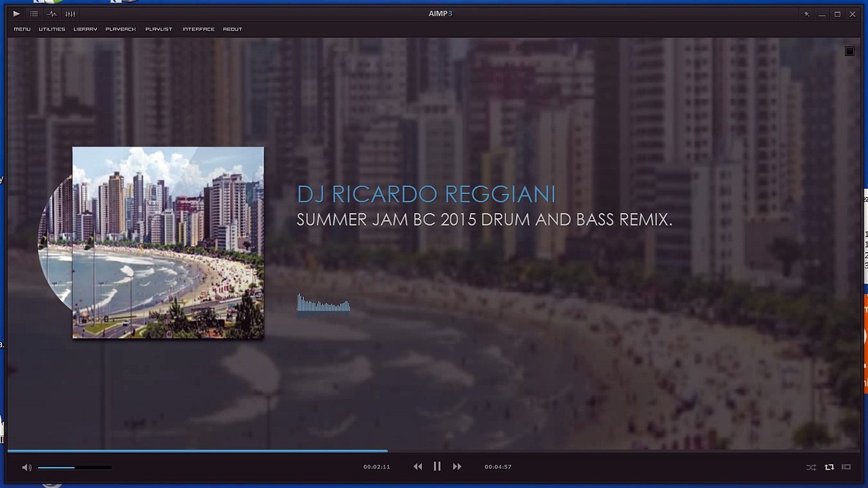Screen dimensions: 868x488
Task: Mute audio with the speaker icon
Action: pyautogui.click(x=26, y=467)
